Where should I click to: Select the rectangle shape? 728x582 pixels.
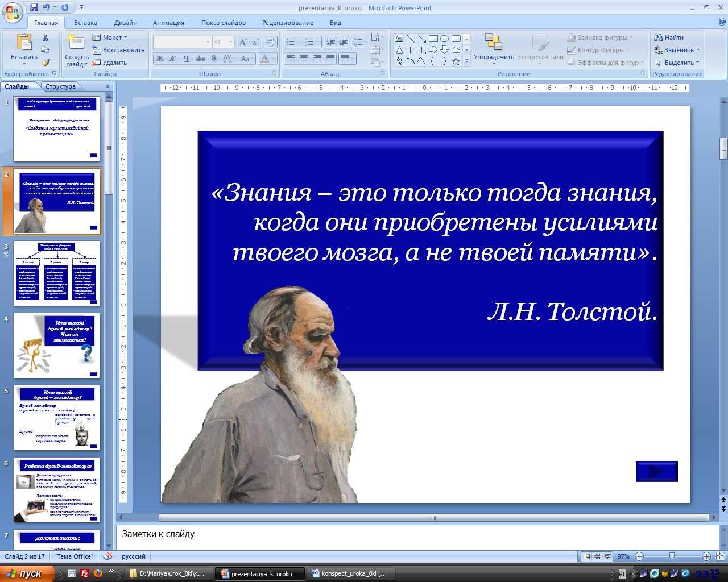coord(433,39)
